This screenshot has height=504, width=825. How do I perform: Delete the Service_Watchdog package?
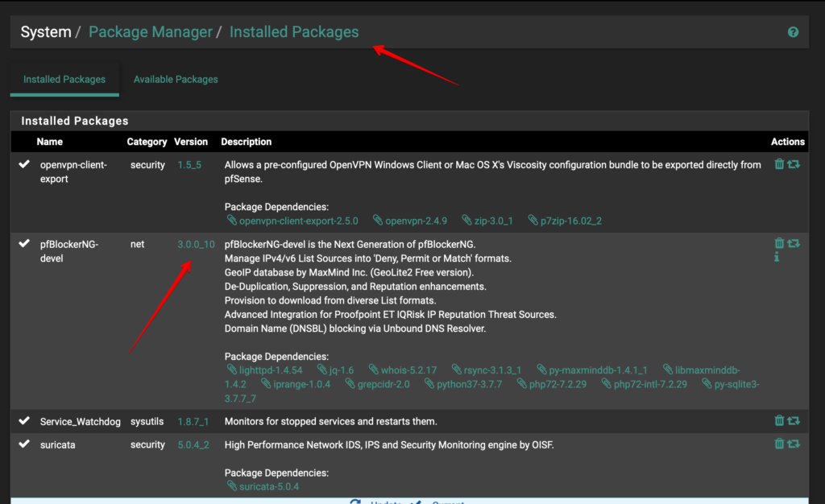[779, 420]
